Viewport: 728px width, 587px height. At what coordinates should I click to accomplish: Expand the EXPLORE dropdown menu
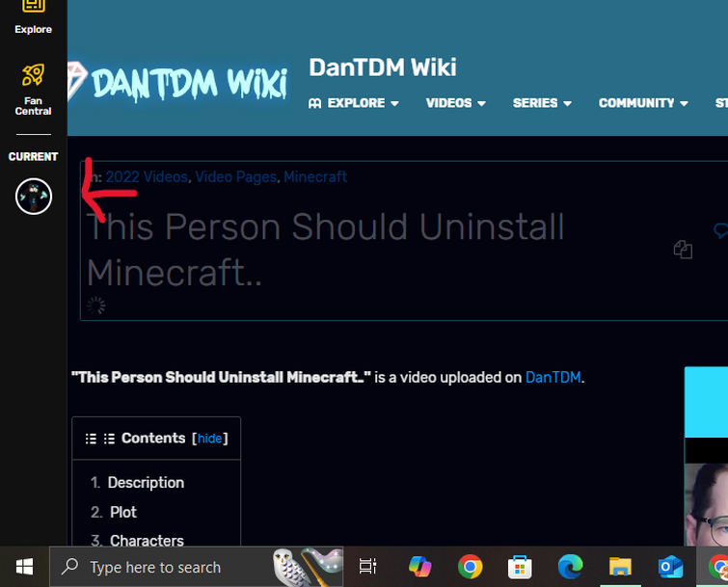click(354, 103)
